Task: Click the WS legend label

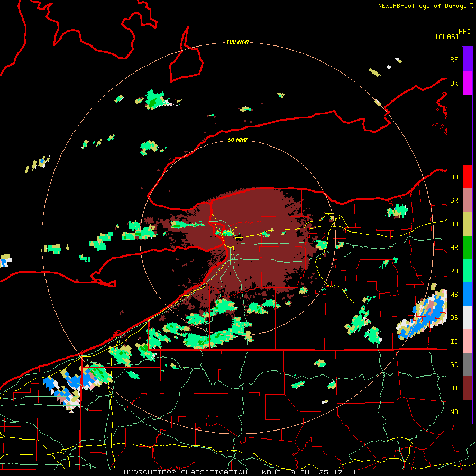Action: pyautogui.click(x=454, y=294)
